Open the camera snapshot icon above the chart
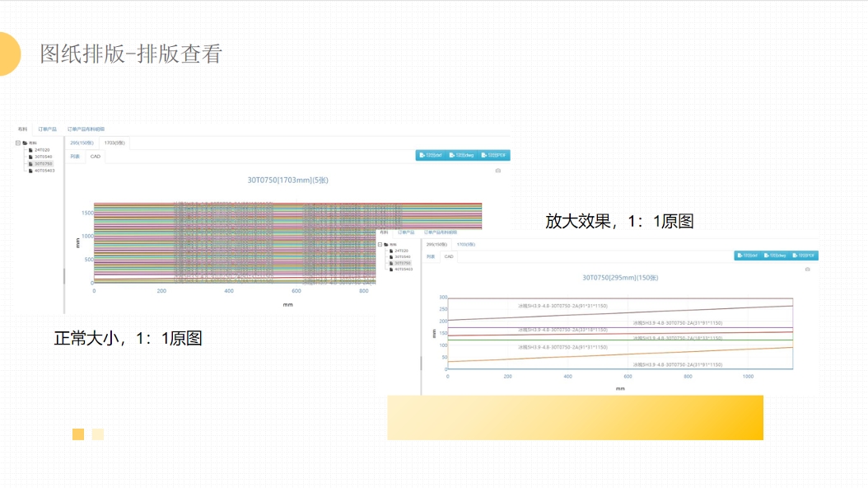This screenshot has height=488, width=868. 500,169
